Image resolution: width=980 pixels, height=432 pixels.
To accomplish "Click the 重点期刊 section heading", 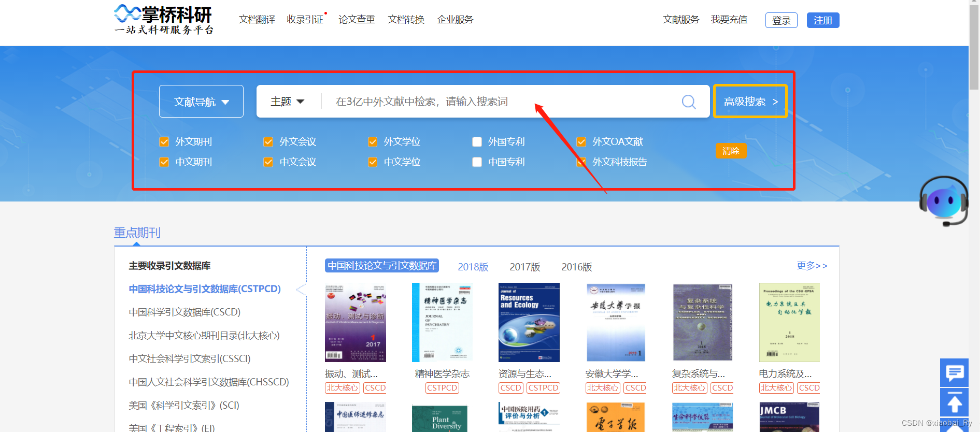I will click(x=137, y=233).
